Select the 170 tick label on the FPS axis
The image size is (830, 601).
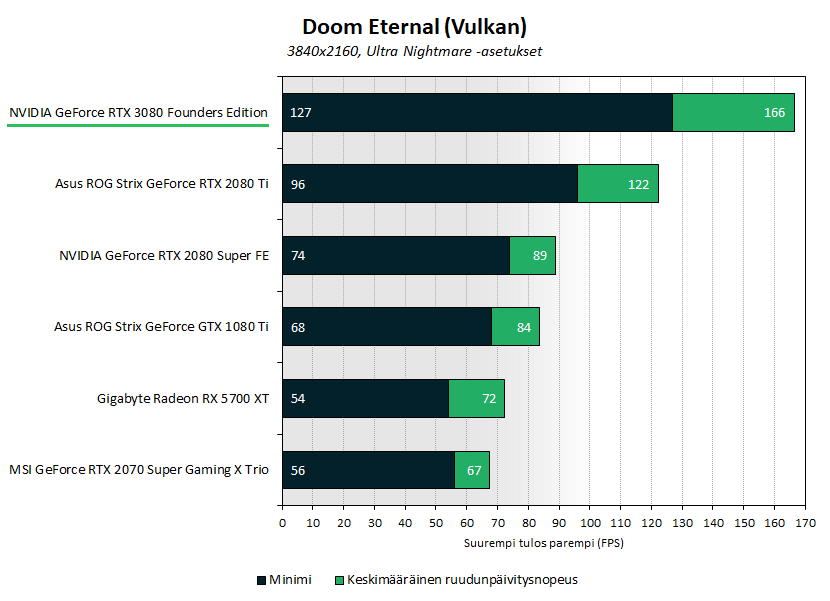click(805, 523)
